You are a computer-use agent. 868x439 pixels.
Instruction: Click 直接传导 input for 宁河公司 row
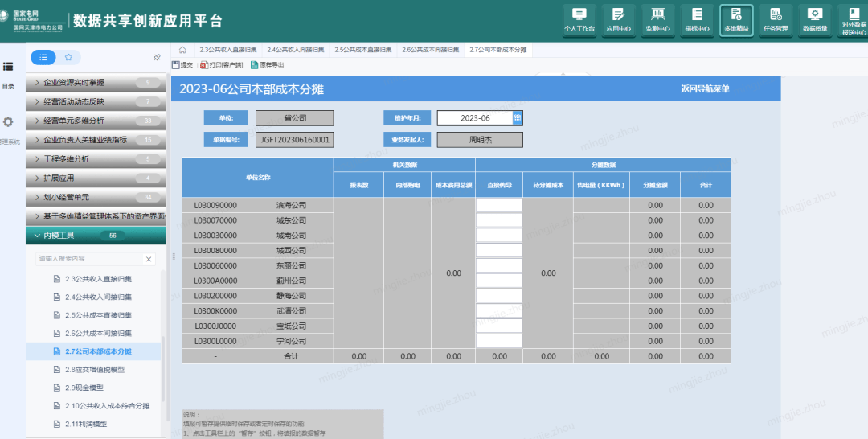tap(499, 341)
